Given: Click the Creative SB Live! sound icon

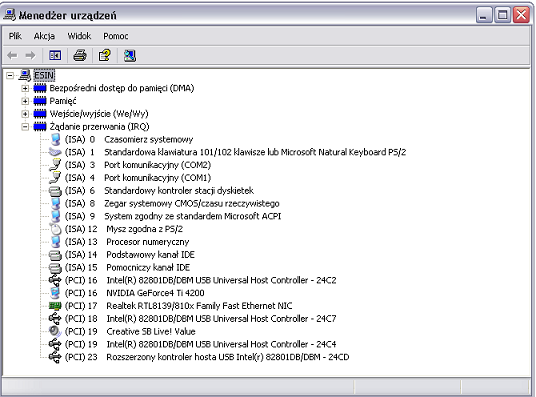Looking at the screenshot, I should point(55,331).
